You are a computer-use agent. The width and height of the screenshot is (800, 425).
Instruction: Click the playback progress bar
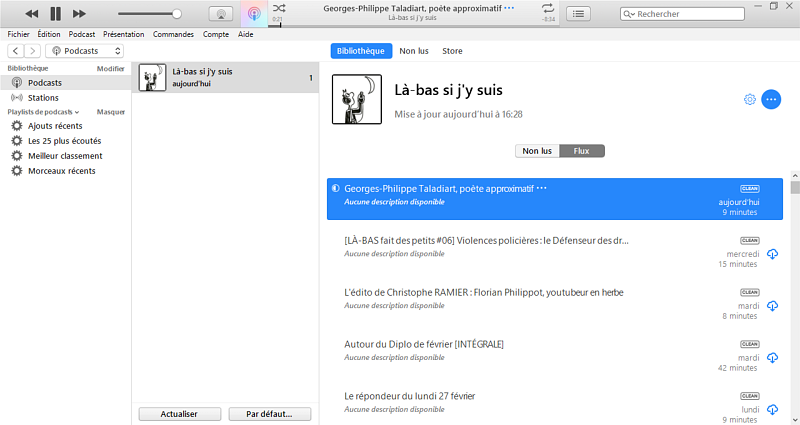point(412,25)
